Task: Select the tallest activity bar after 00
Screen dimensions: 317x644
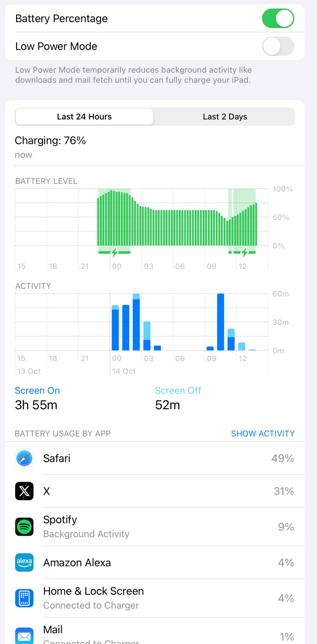Action: 136,322
